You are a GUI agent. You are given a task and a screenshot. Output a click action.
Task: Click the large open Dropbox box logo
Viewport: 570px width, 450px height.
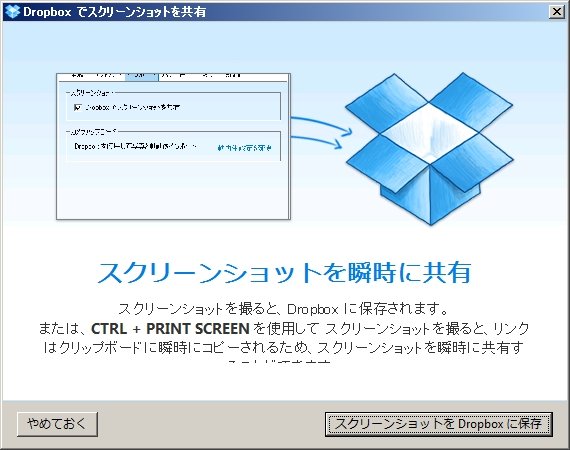(x=429, y=149)
